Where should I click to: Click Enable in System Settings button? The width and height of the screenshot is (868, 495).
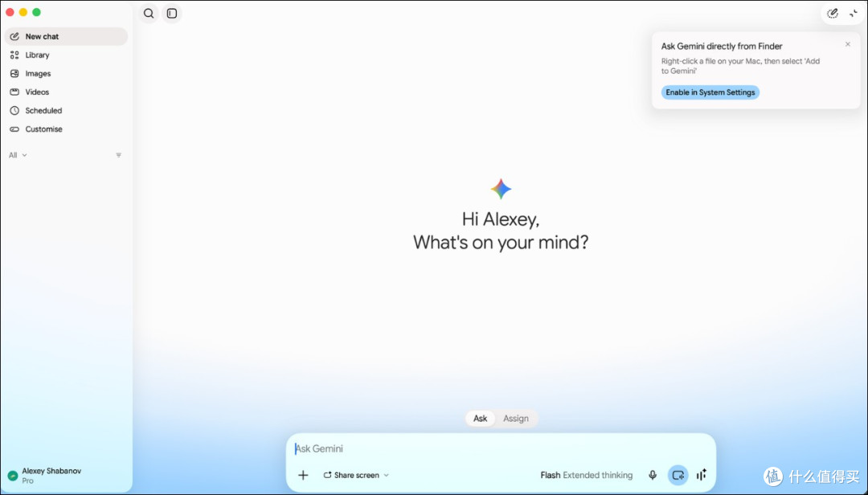(x=710, y=92)
